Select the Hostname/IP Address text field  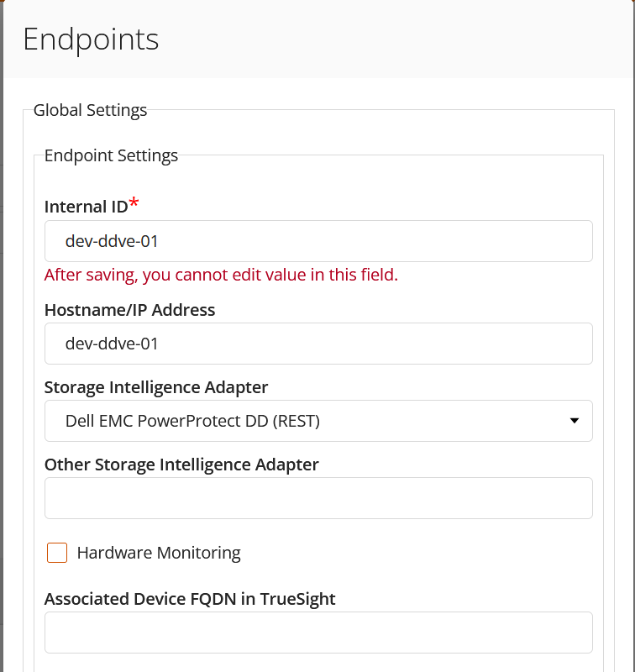pos(318,344)
